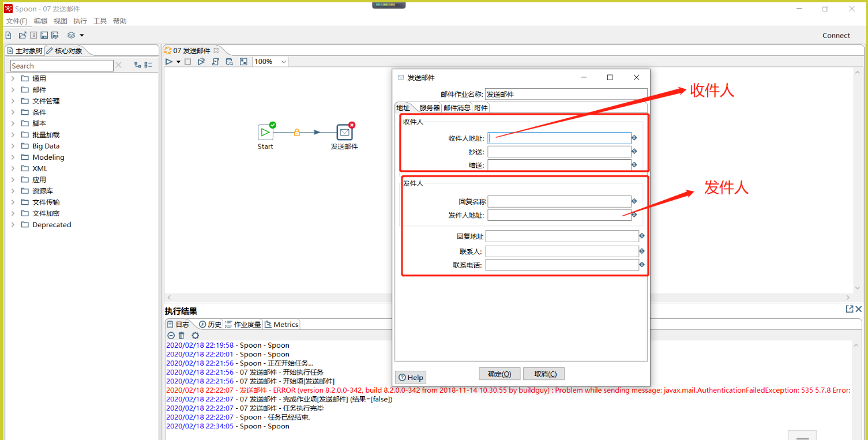Click the 发件人地址 input field
This screenshot has height=440, width=868.
559,215
